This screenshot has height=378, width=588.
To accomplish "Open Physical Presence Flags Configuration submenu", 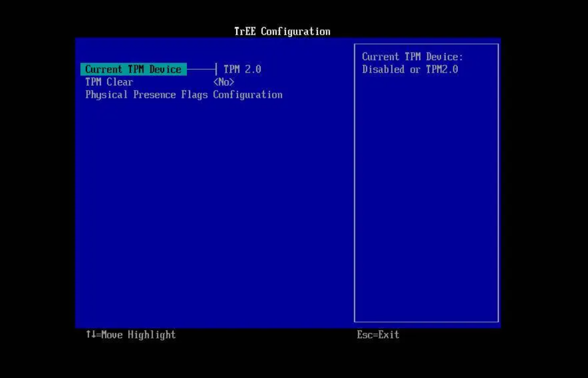I will 184,95.
